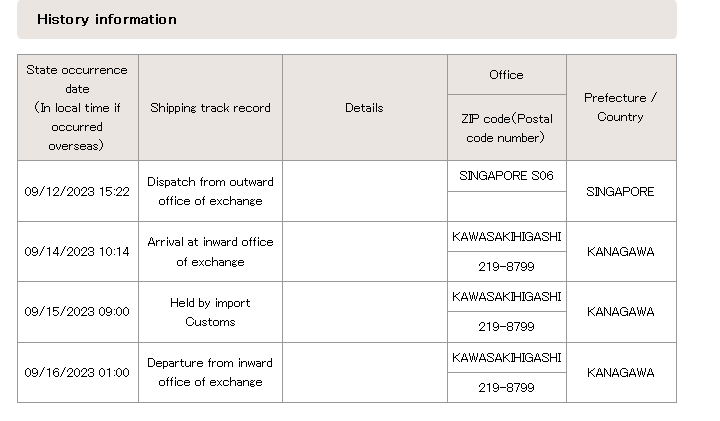Click the Shipping track record column header
720x421 pixels.
(210, 108)
